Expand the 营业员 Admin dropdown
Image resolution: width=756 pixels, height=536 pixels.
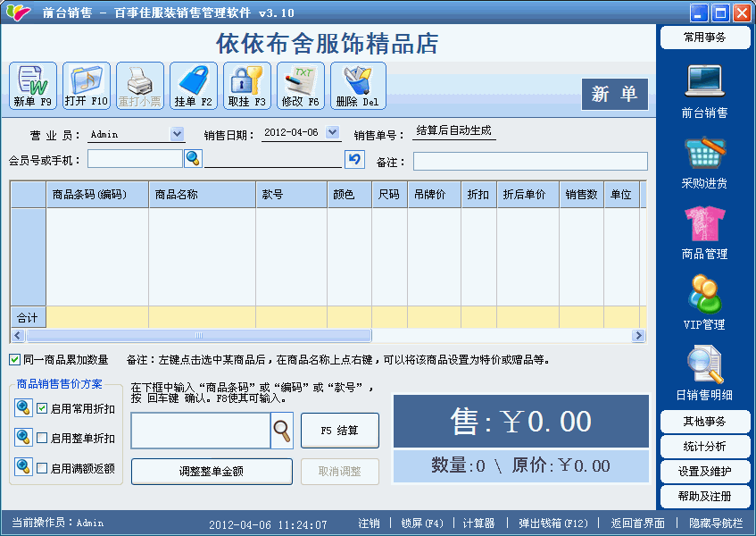tap(177, 134)
